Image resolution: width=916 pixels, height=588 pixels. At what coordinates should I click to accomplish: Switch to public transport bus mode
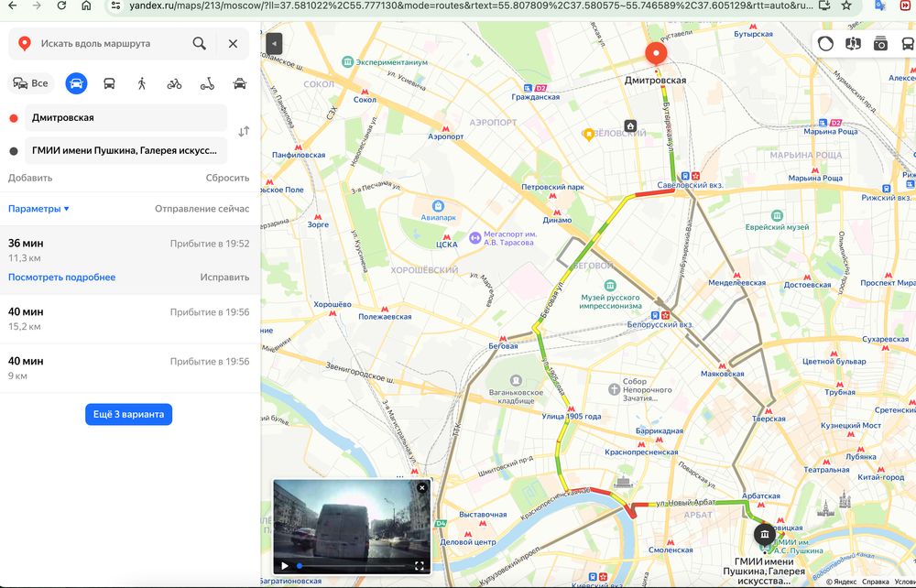[109, 83]
